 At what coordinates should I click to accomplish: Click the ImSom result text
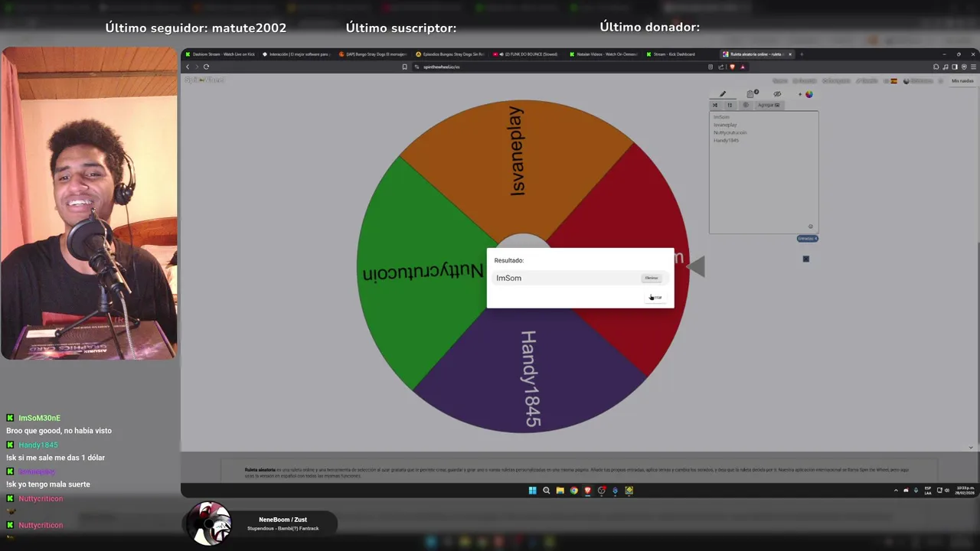pos(508,278)
